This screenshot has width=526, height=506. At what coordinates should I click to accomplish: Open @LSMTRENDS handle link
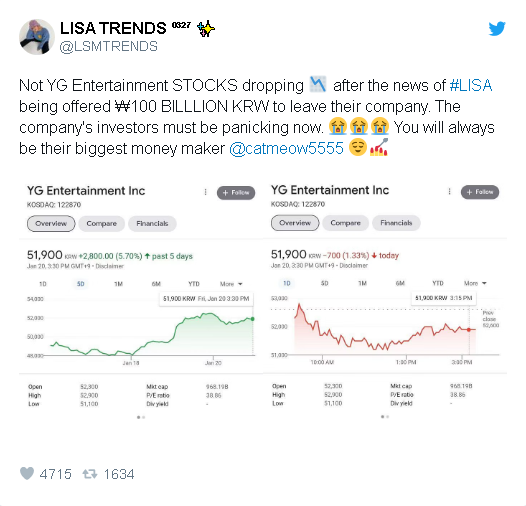coord(109,46)
